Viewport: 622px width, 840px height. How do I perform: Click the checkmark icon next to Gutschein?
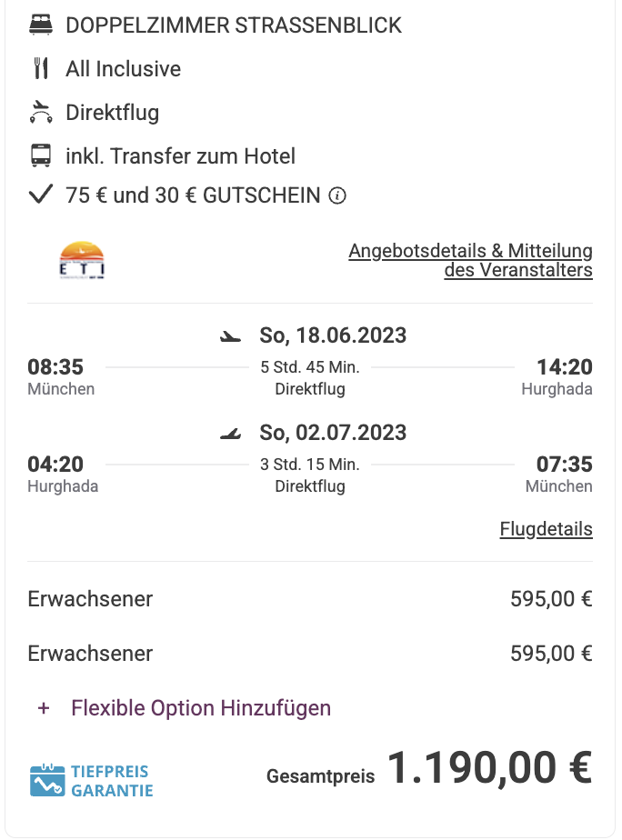(x=41, y=195)
